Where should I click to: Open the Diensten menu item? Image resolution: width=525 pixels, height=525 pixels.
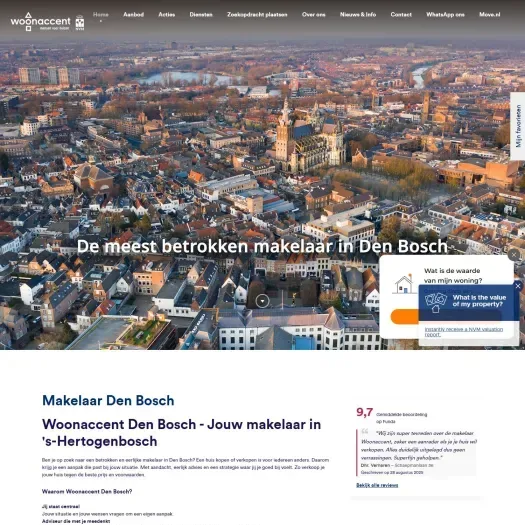201,14
